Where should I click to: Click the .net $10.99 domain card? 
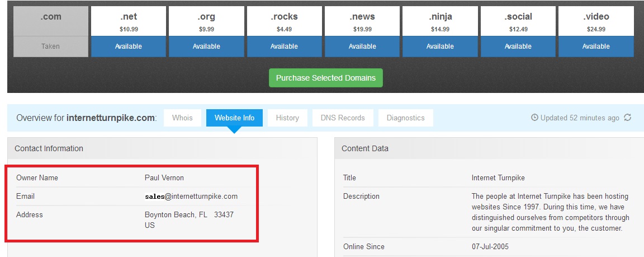tap(129, 21)
